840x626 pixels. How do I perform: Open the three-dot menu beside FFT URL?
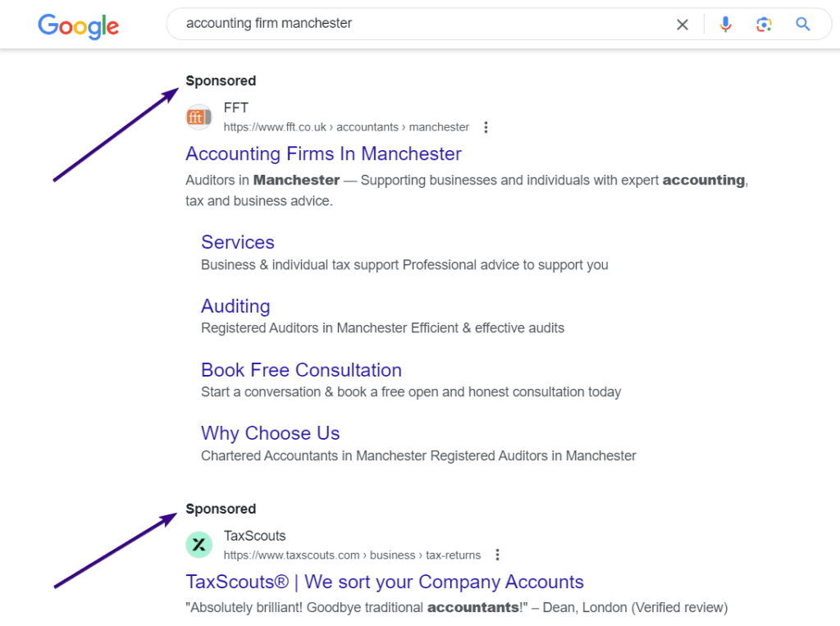point(486,127)
